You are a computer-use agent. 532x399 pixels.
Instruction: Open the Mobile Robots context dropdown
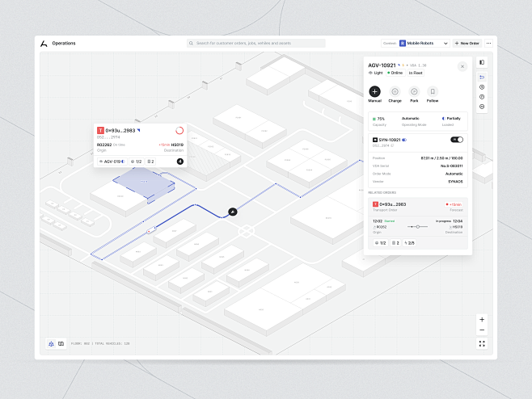(x=424, y=43)
